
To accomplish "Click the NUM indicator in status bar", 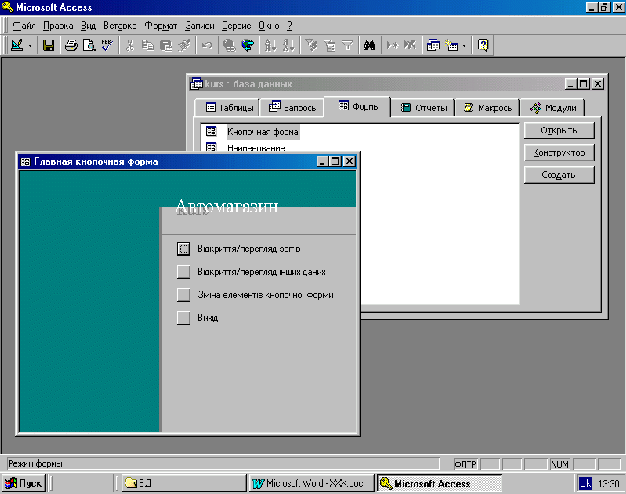I will point(560,464).
